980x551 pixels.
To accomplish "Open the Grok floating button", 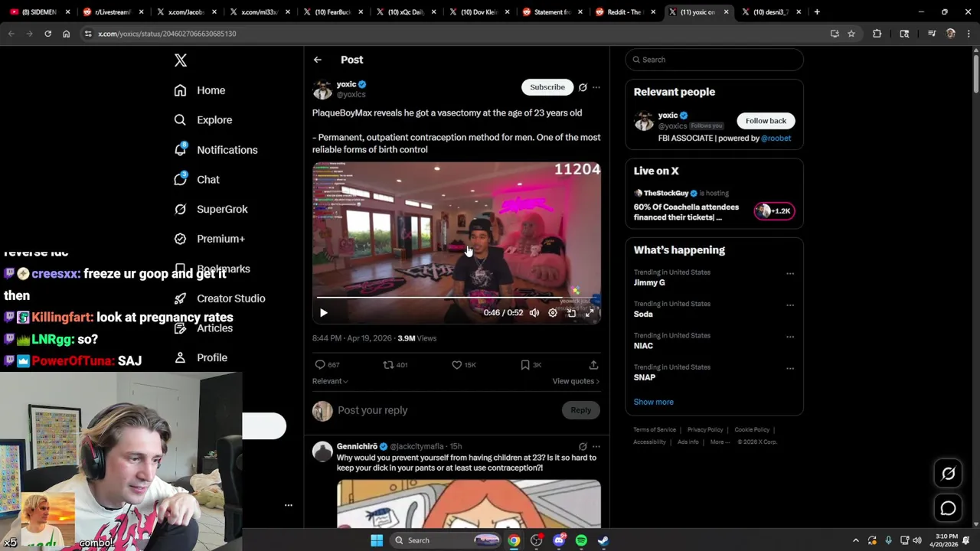I will tap(948, 474).
